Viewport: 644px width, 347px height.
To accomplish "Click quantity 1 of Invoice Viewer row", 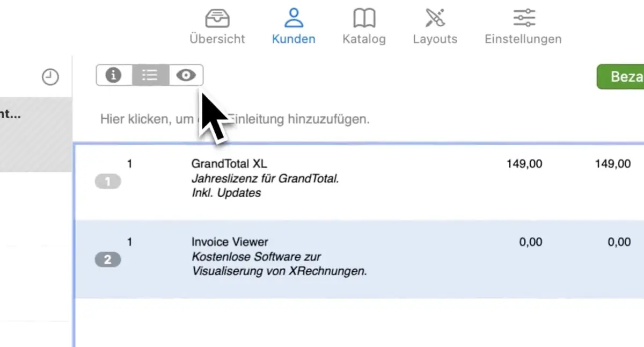I will point(129,242).
